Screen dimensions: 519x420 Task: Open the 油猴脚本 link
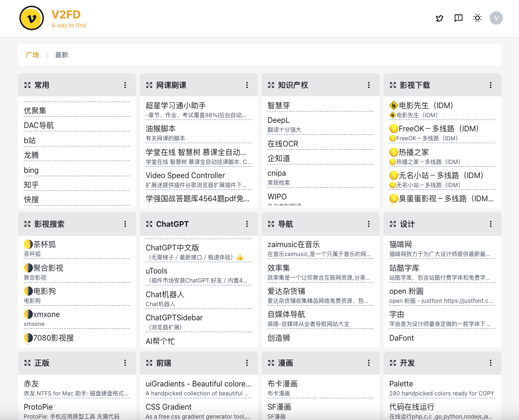tap(161, 129)
